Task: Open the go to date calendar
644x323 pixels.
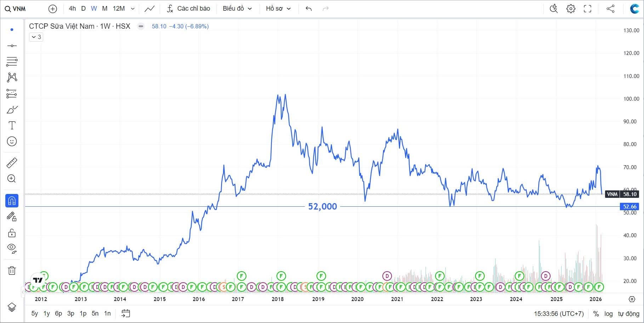Action: tap(126, 313)
